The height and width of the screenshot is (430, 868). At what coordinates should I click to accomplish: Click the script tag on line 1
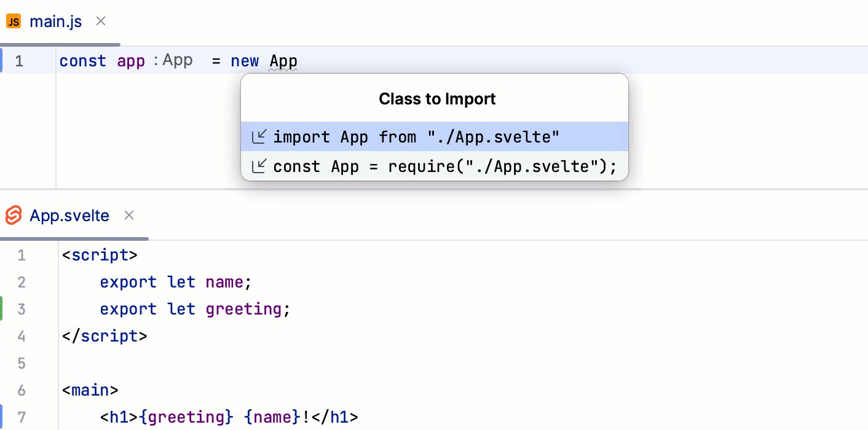pos(100,254)
